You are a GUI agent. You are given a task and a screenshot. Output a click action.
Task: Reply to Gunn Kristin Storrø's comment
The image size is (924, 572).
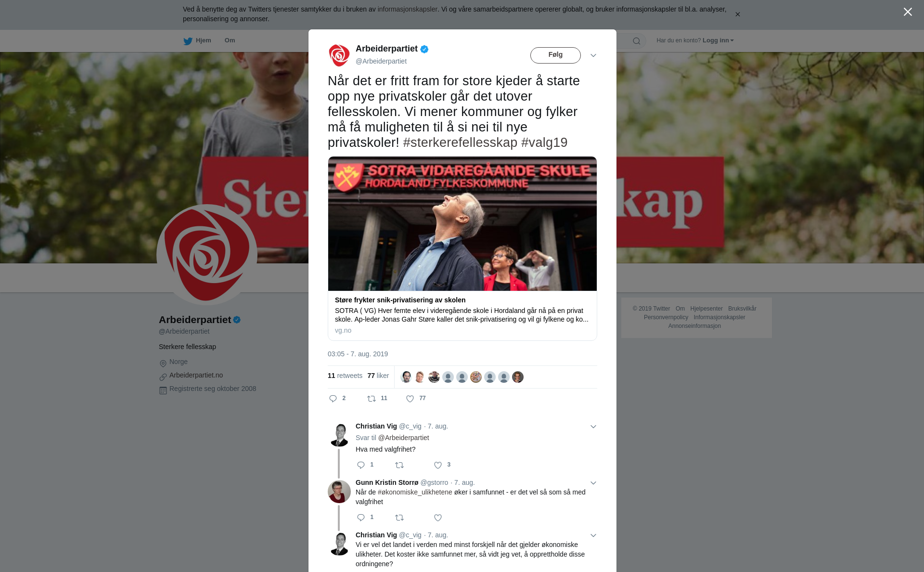tap(361, 518)
